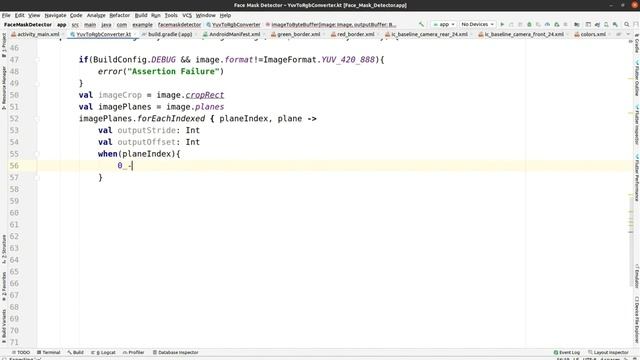Click the Debug app bug icon

(x=529, y=24)
